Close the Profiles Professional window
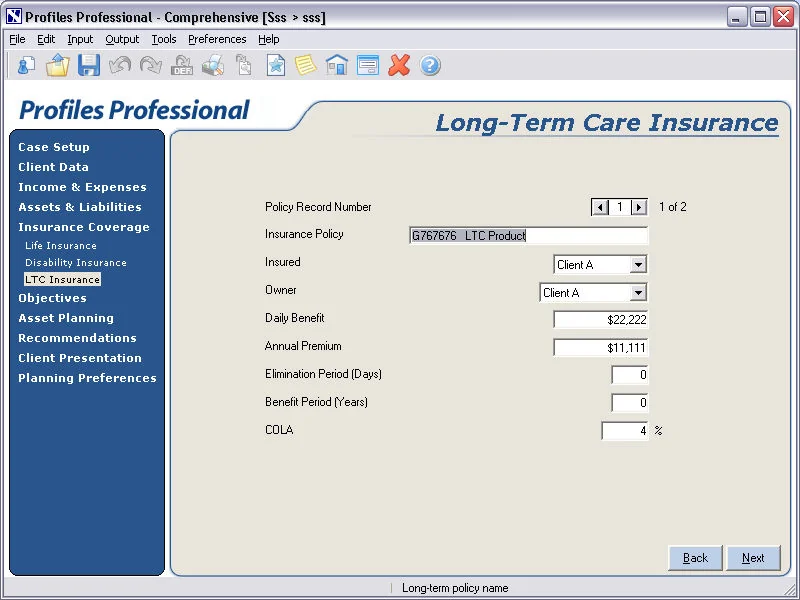 [x=783, y=17]
